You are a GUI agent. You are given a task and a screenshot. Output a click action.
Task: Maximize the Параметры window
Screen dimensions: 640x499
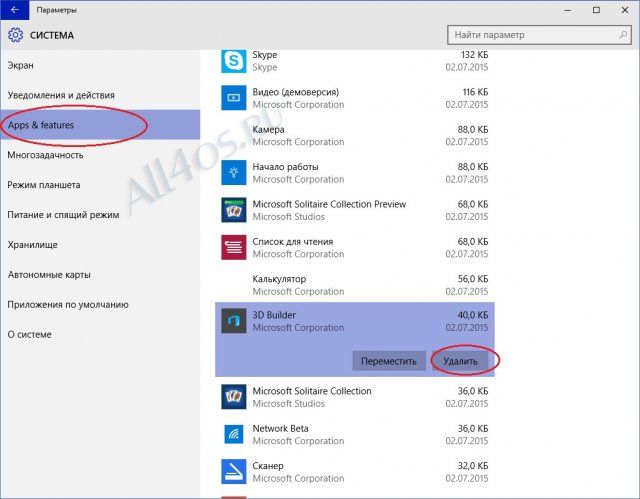click(596, 10)
